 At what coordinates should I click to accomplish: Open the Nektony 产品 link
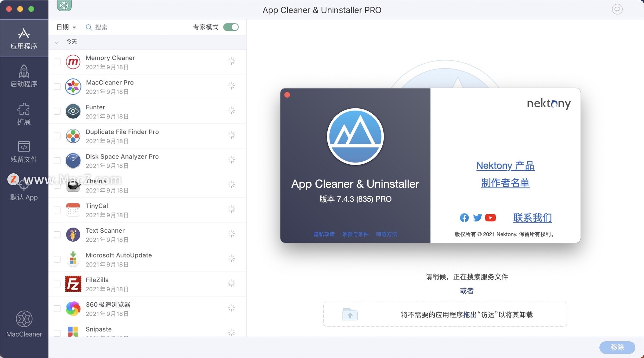pos(505,166)
